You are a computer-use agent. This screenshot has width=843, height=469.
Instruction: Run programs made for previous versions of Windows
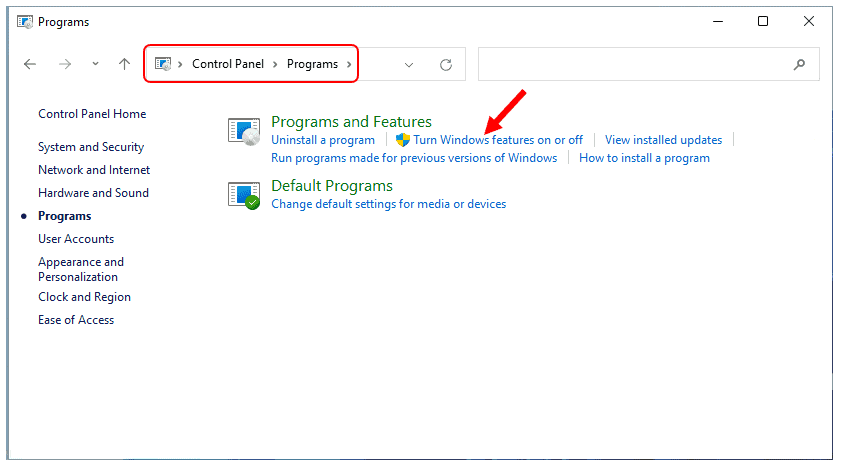414,158
